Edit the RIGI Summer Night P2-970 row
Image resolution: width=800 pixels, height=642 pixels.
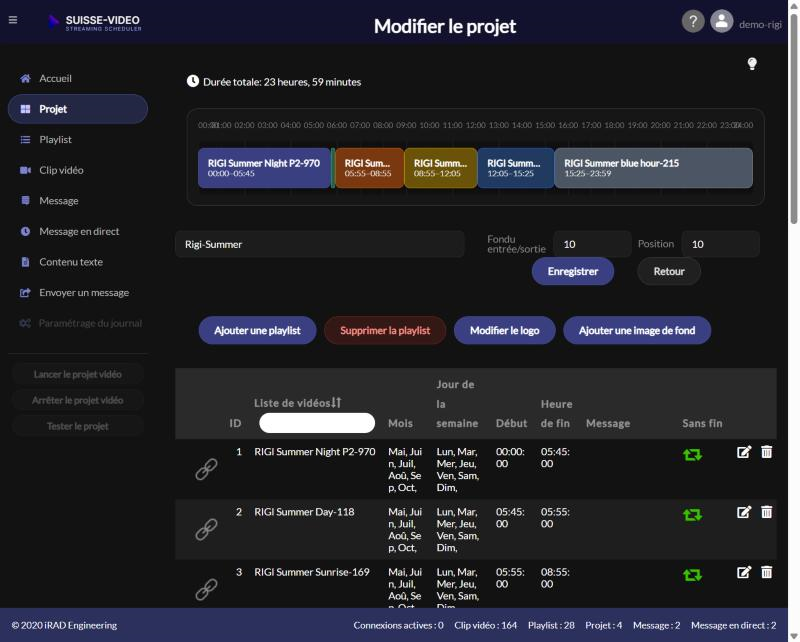pos(744,452)
